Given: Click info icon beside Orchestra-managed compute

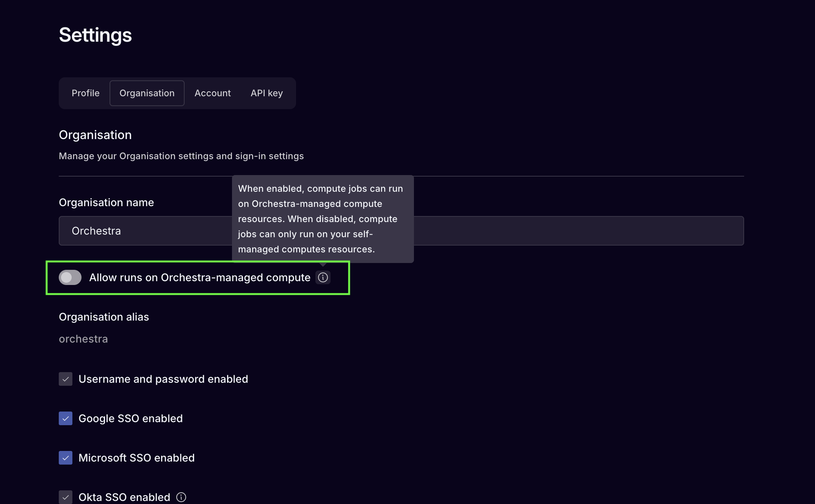Looking at the screenshot, I should tap(323, 277).
